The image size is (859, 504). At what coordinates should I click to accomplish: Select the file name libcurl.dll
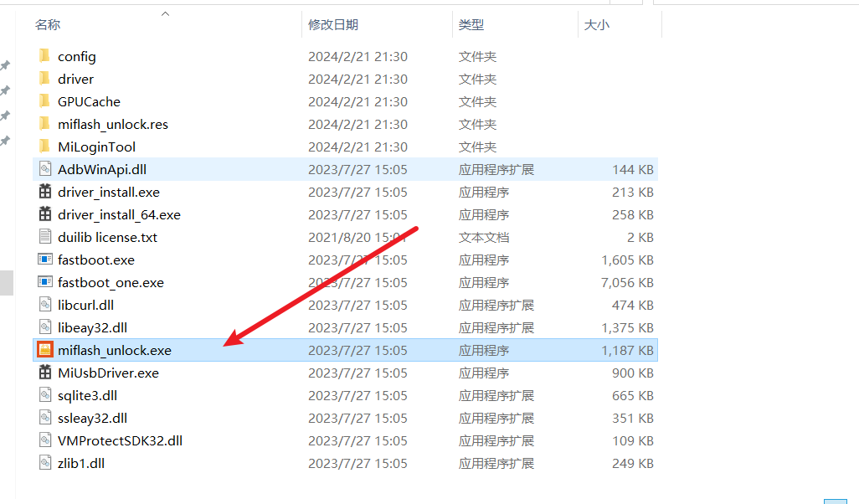[x=85, y=305]
